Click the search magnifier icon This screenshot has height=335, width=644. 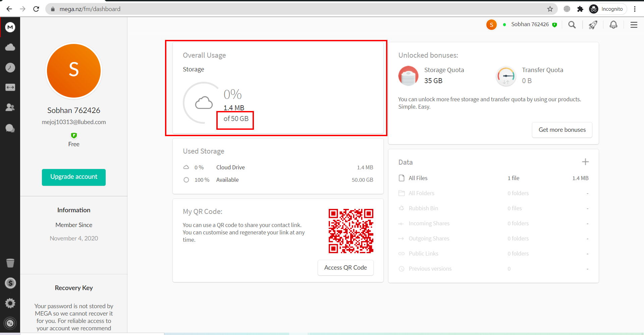pos(572,25)
